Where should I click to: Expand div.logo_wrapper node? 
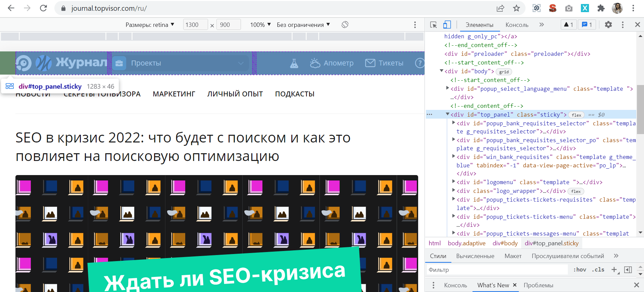point(454,191)
